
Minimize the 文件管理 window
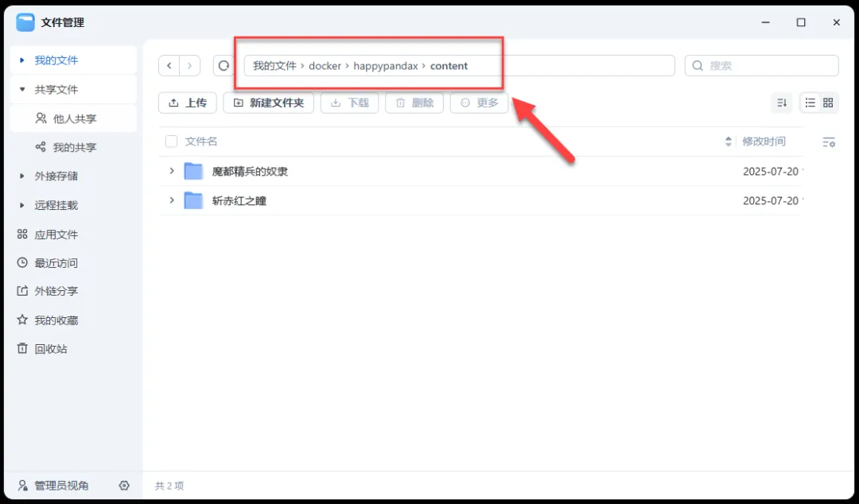coord(766,22)
